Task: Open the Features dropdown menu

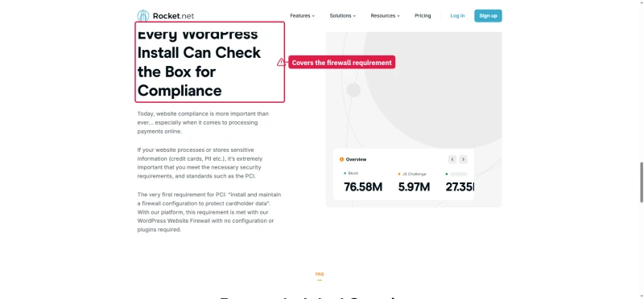Action: 303,16
